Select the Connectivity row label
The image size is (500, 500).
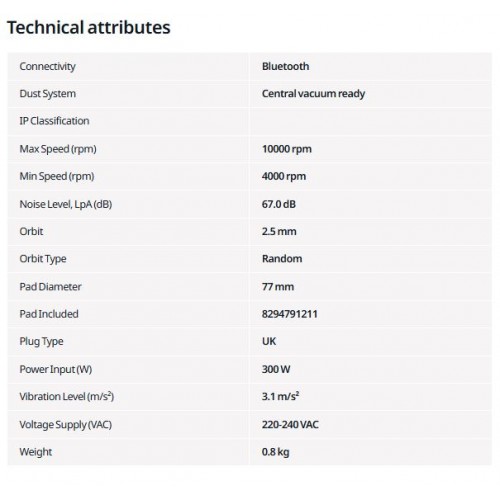tap(47, 67)
